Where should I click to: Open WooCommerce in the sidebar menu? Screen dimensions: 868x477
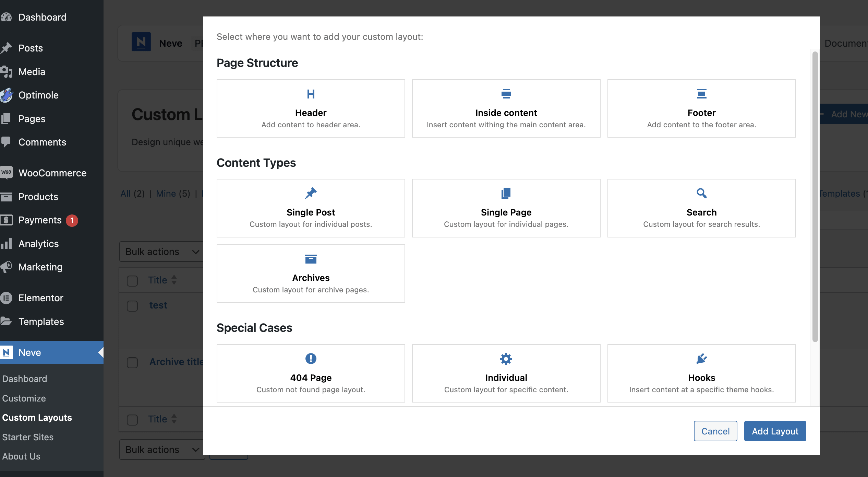point(52,173)
